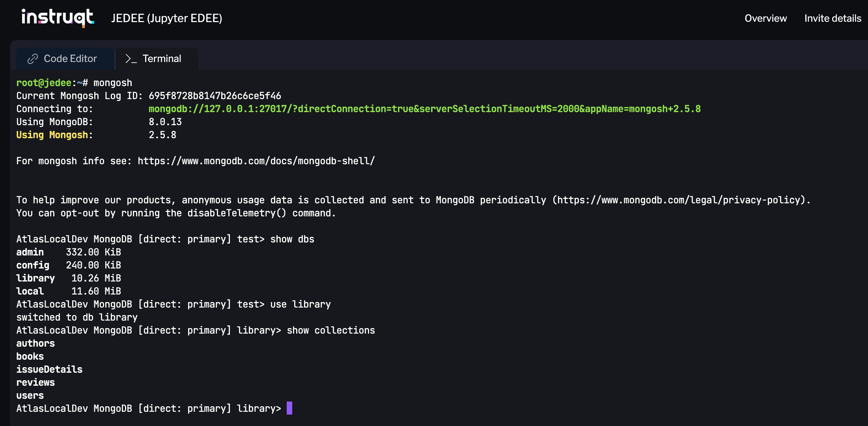Open the MongoDB privacy policy link

[680, 200]
